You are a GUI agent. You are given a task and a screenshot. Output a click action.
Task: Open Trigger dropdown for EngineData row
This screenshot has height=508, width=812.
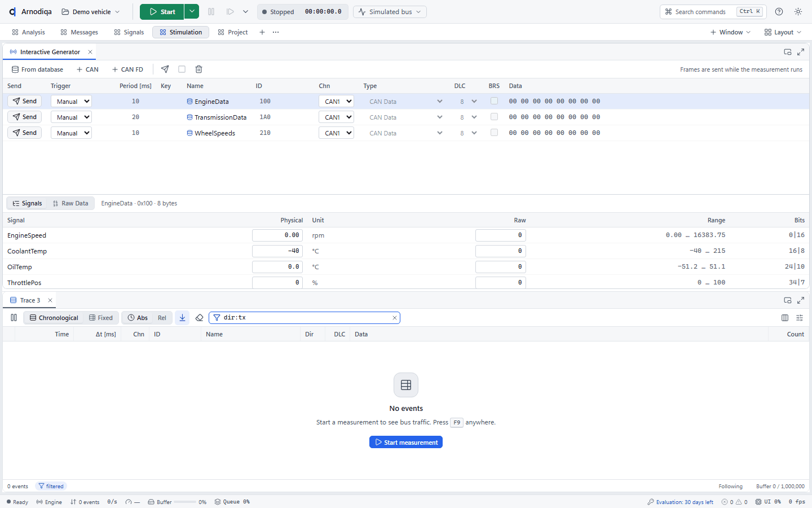point(71,102)
